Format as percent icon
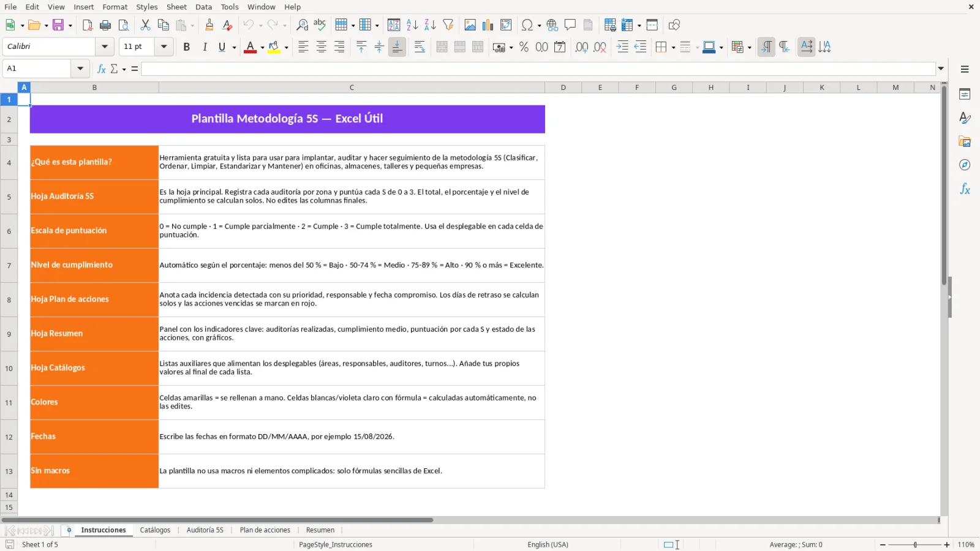 click(x=524, y=47)
